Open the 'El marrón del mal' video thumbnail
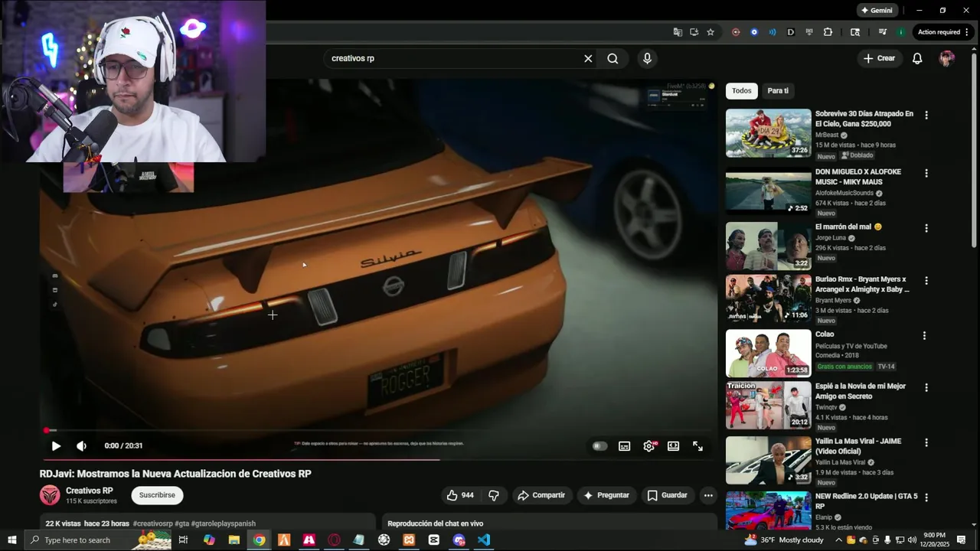 click(768, 246)
